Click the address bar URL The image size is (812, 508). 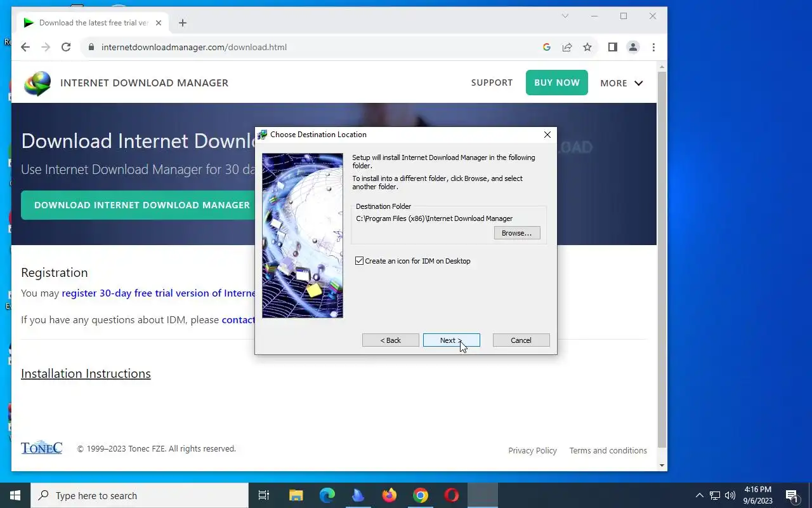tap(194, 47)
